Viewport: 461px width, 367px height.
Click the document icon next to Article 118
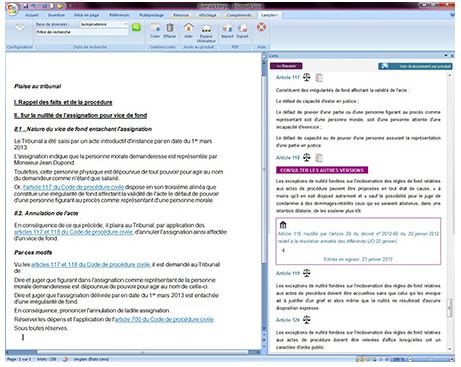click(x=319, y=158)
